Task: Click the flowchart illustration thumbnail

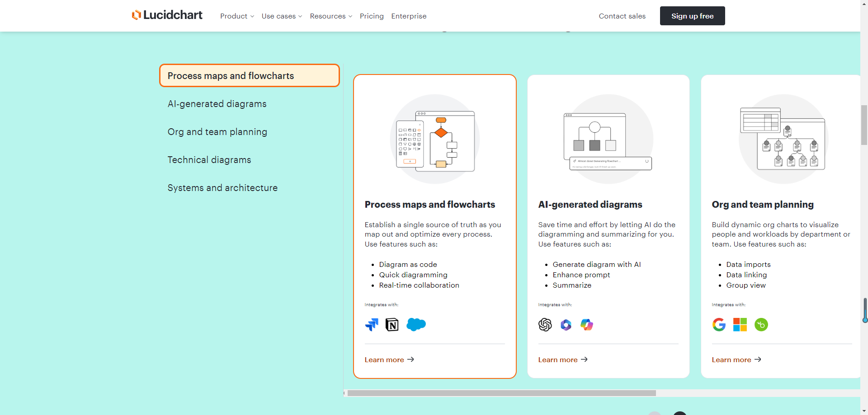Action: point(435,139)
